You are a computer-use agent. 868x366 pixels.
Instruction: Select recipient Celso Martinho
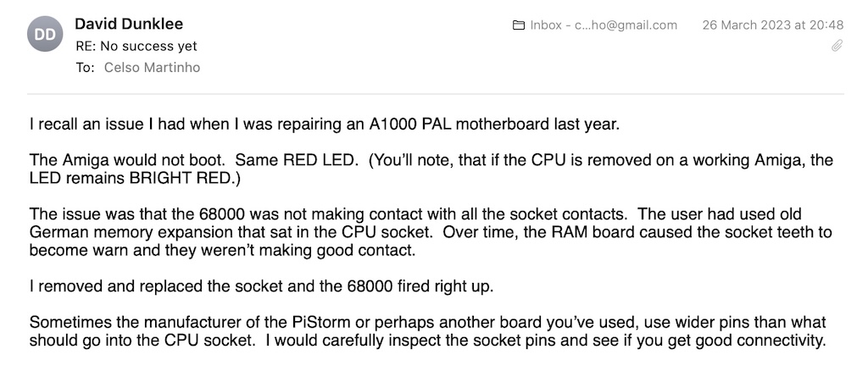click(x=152, y=68)
